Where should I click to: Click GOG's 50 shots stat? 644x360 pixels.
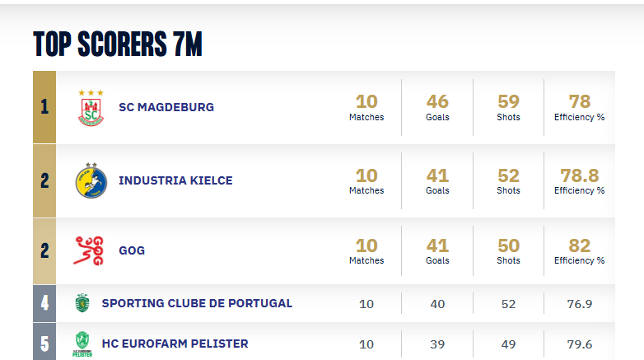click(508, 245)
